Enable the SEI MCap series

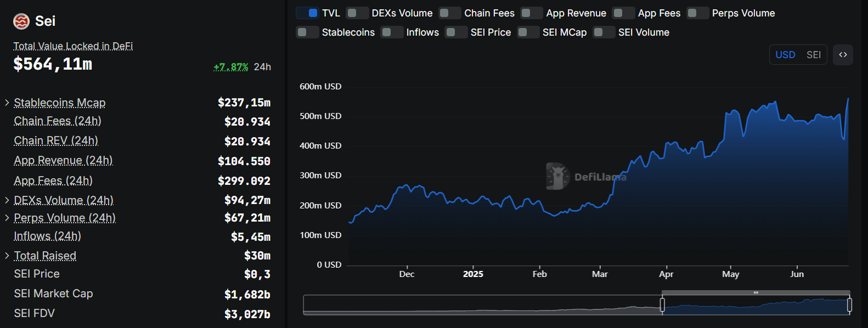[528, 32]
